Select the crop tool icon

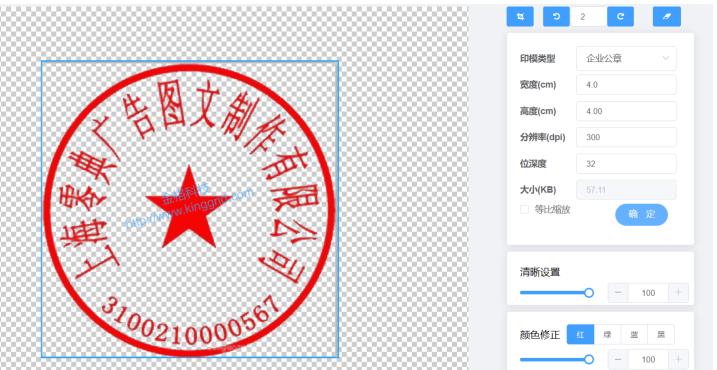[520, 16]
